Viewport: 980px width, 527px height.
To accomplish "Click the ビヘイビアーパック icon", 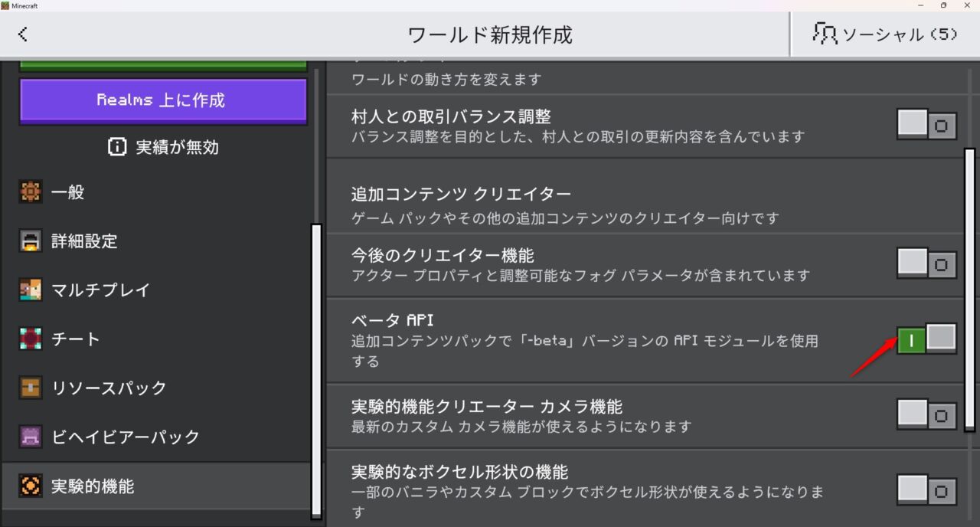I will (x=30, y=437).
